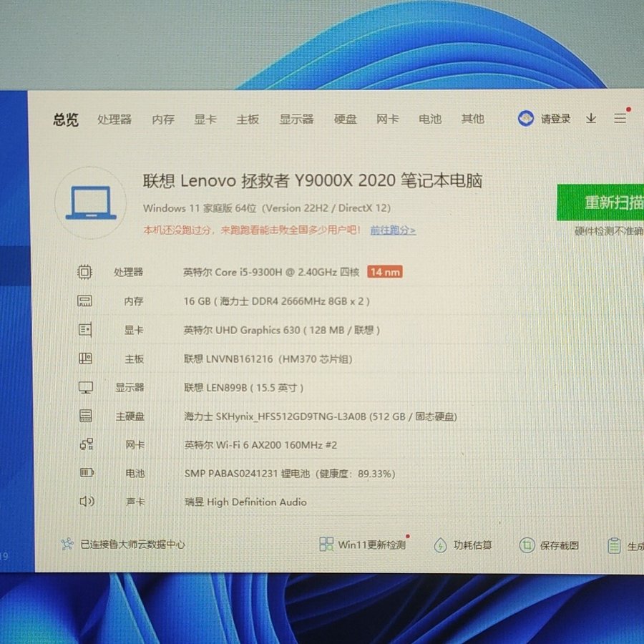Click the 保存截图 crop icon
The image size is (644, 644).
point(527,545)
